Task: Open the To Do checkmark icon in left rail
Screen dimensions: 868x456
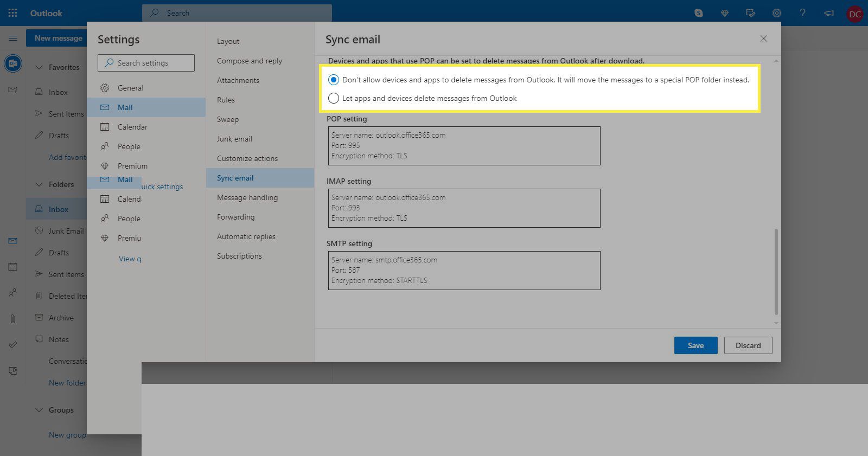Action: pyautogui.click(x=13, y=344)
